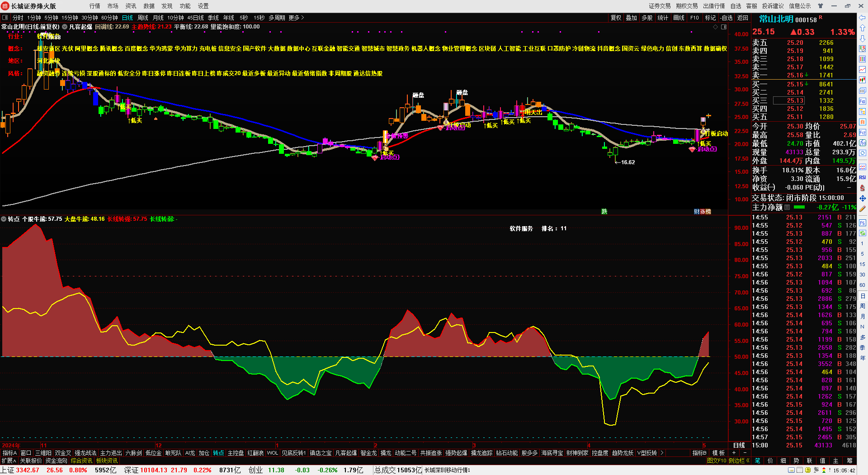Click the pencil drawing tool icon
The image size is (868, 475).
(x=863, y=209)
